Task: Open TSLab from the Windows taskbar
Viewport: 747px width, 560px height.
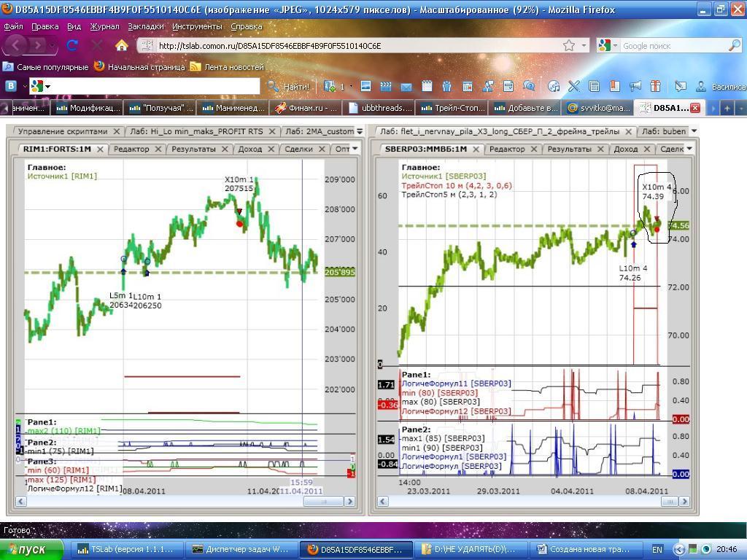Action: tap(125, 550)
